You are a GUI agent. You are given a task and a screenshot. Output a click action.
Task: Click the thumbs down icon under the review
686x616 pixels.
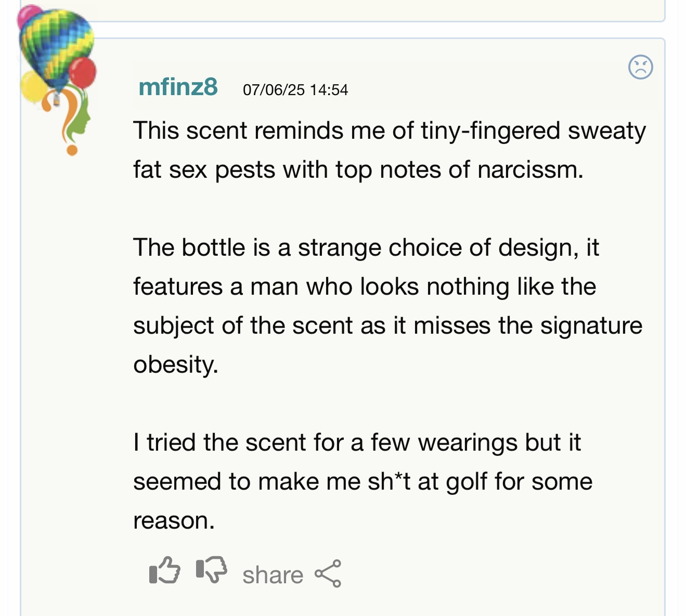(x=212, y=570)
